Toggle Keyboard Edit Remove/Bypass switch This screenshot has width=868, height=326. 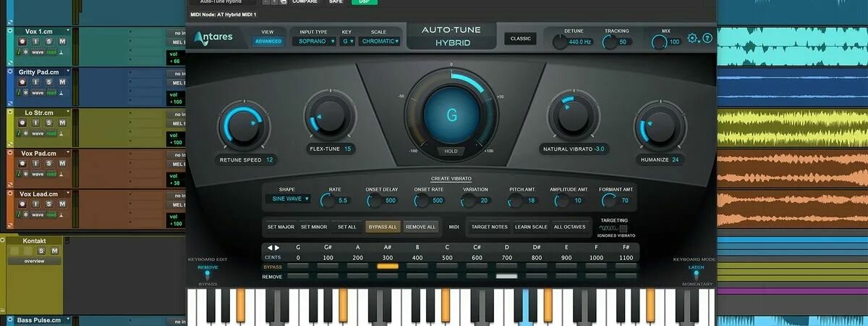point(208,276)
